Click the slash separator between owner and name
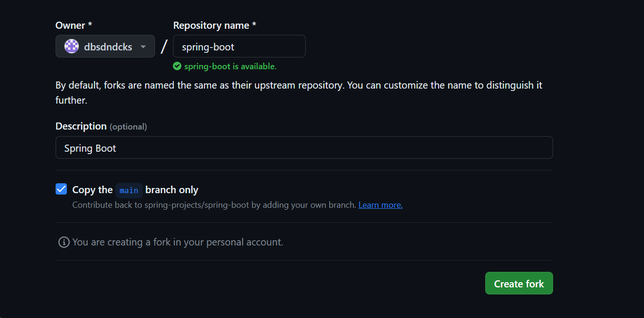The width and height of the screenshot is (644, 318). (164, 46)
